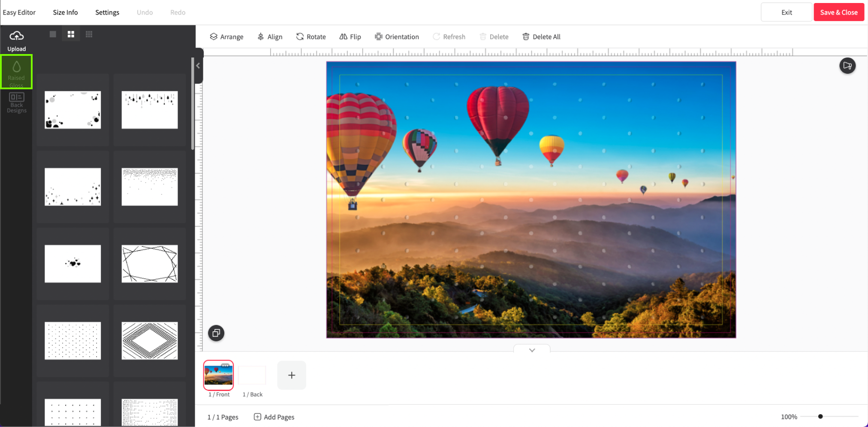Viewport: 868px width, 427px height.
Task: Select the concentric diamond gloss pattern
Action: pos(150,340)
